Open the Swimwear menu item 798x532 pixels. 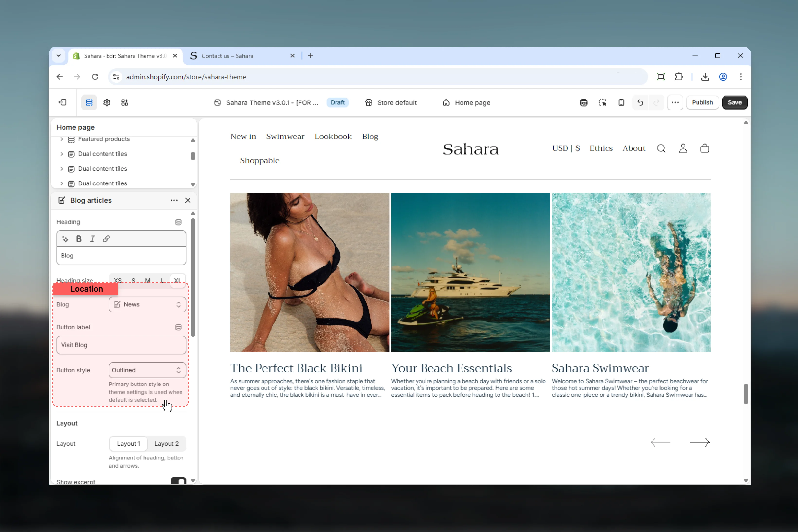click(x=285, y=136)
